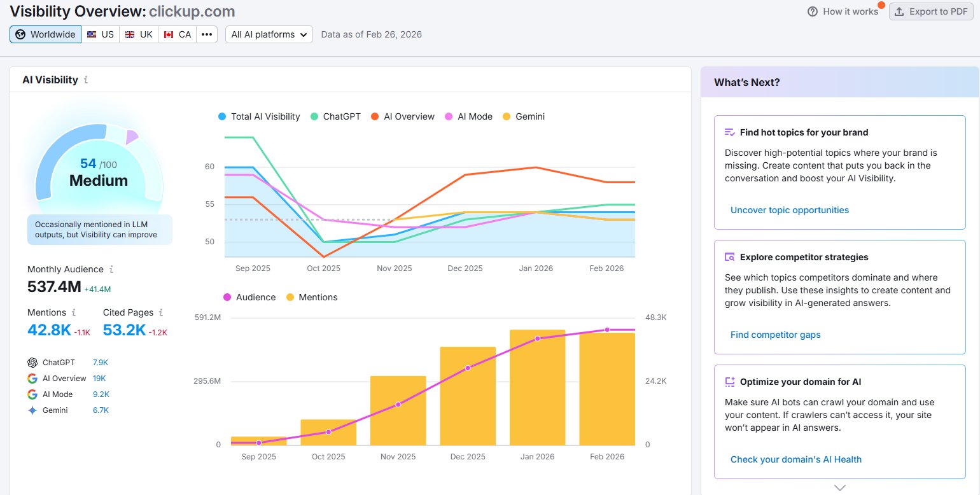980x495 pixels.
Task: Click the US flag icon
Action: pos(92,34)
